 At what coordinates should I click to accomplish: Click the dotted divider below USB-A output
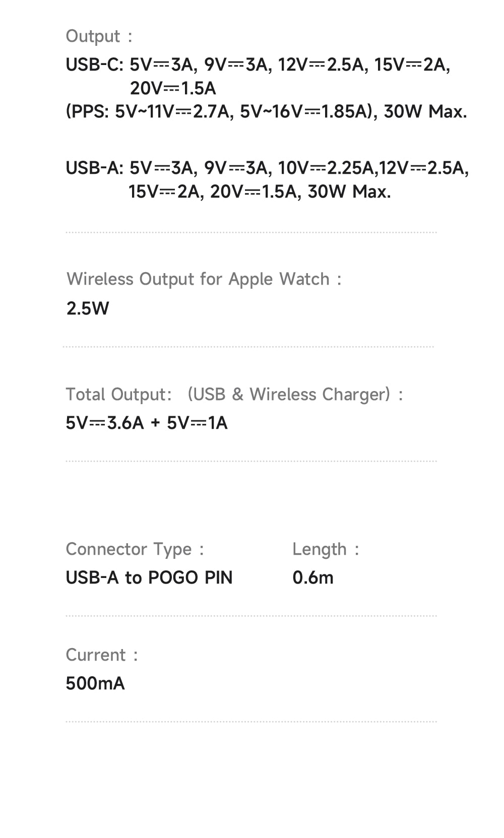tap(251, 233)
